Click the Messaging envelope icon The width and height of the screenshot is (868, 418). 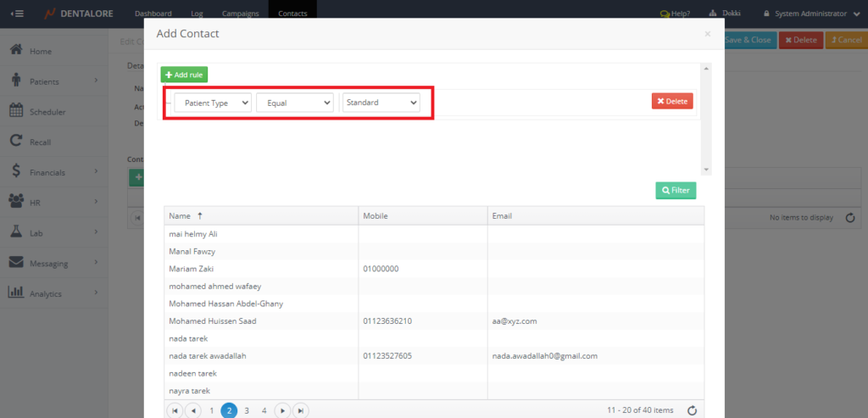[15, 262]
